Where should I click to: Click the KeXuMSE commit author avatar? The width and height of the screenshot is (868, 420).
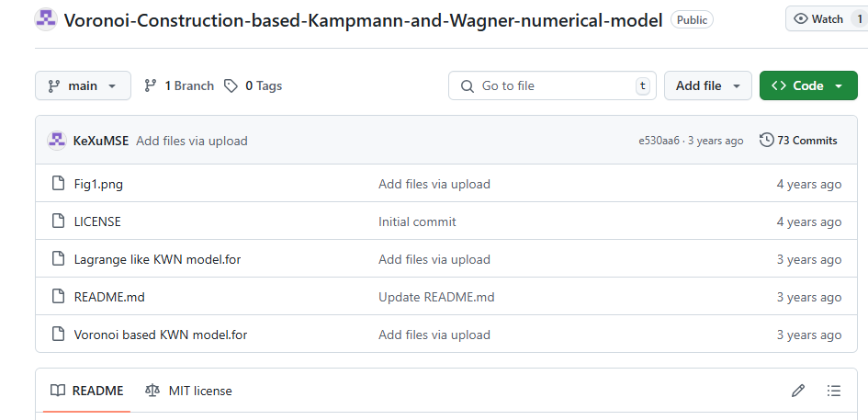[x=57, y=141]
